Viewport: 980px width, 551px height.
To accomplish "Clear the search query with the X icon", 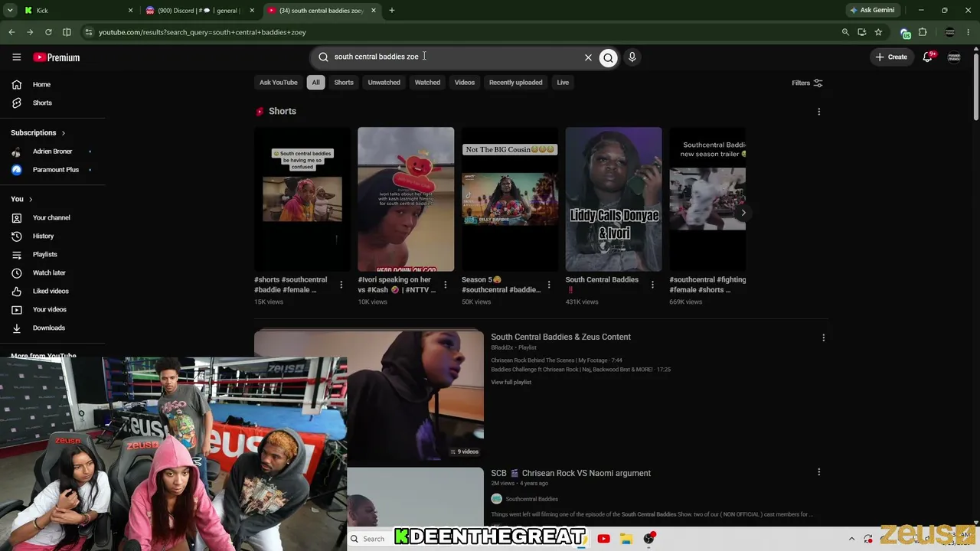I will click(x=588, y=57).
